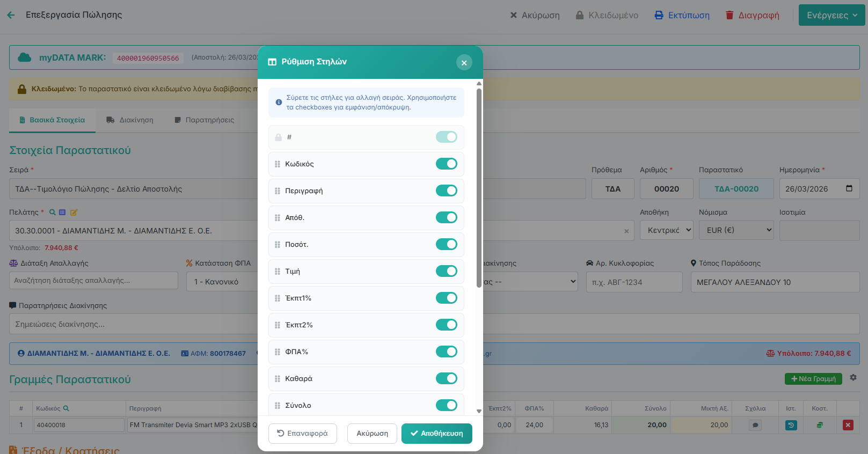The height and width of the screenshot is (454, 868).
Task: Click the drag handle for Έκπτ1%
Action: (x=278, y=298)
